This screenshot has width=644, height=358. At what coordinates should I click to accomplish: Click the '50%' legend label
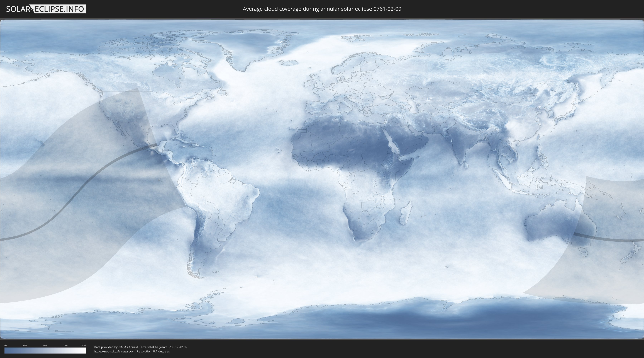point(45,345)
